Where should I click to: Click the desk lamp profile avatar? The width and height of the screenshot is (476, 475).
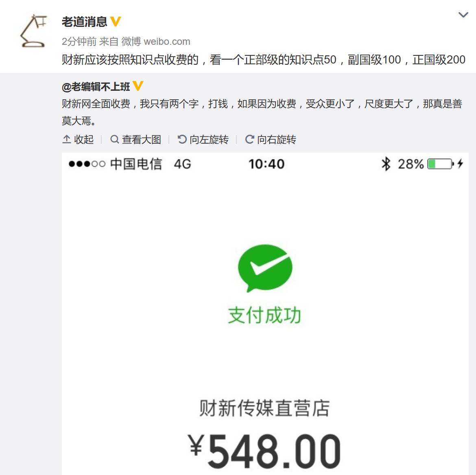pos(33,31)
